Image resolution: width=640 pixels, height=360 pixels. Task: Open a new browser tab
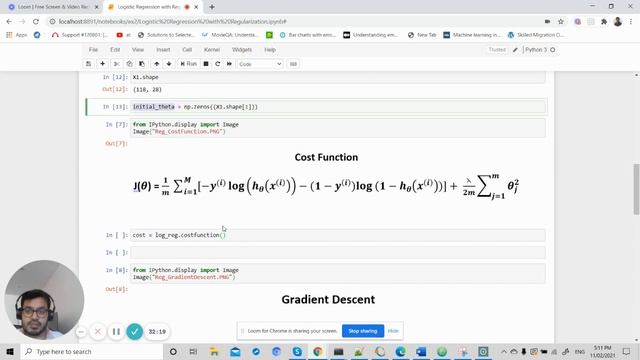[x=212, y=7]
